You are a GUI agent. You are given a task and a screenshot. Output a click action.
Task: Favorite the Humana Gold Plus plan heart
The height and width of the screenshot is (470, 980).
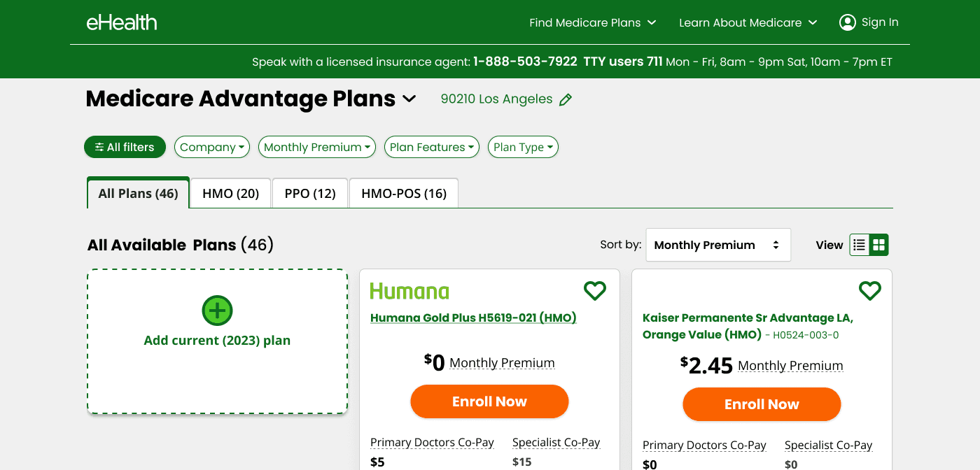click(595, 290)
